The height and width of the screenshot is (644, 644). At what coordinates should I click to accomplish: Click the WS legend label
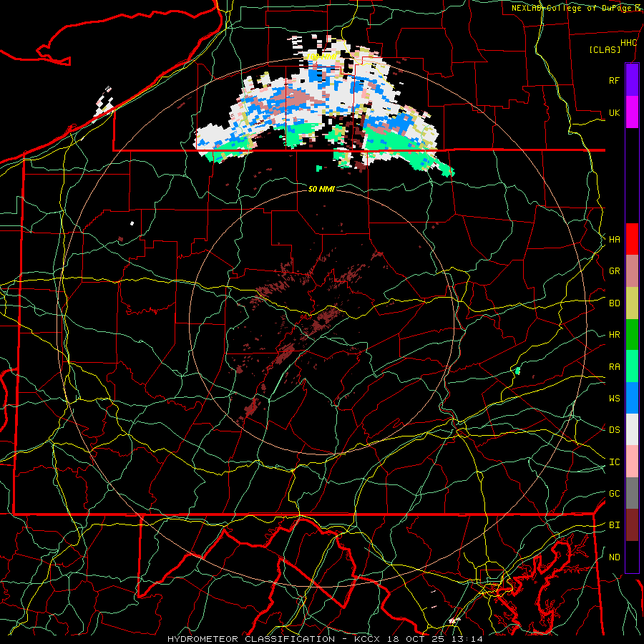pos(614,398)
